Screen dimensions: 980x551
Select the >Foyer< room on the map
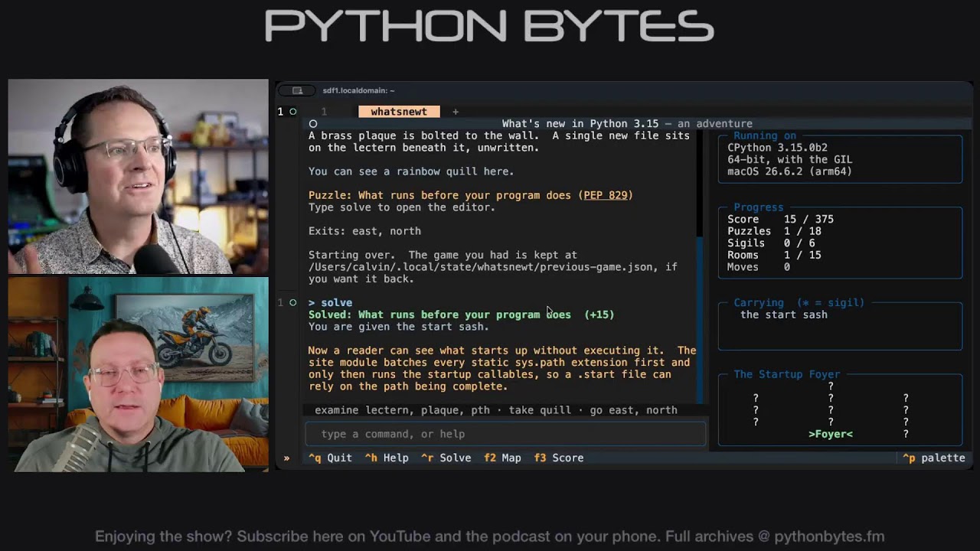[x=831, y=434]
